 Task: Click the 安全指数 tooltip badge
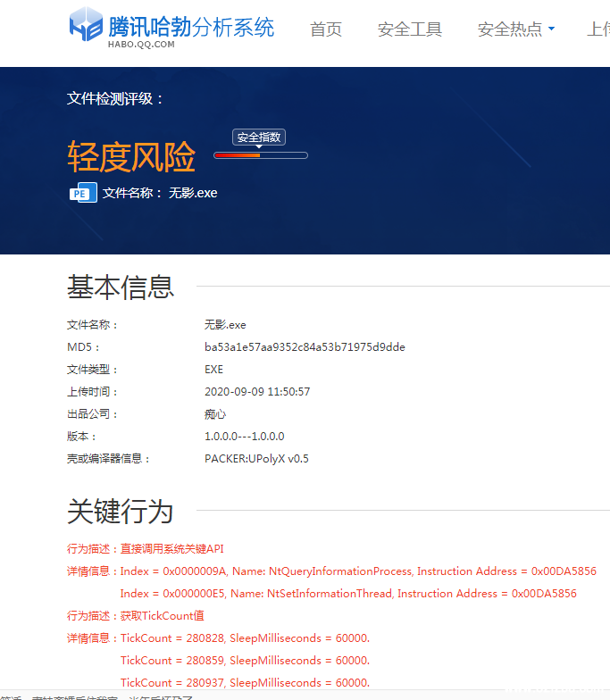(x=259, y=137)
